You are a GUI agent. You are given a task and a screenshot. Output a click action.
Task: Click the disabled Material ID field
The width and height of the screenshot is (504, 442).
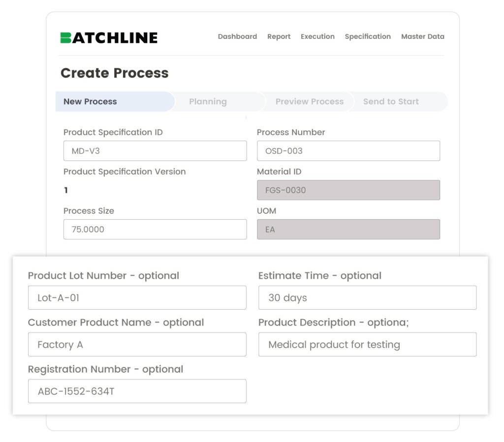pyautogui.click(x=348, y=190)
